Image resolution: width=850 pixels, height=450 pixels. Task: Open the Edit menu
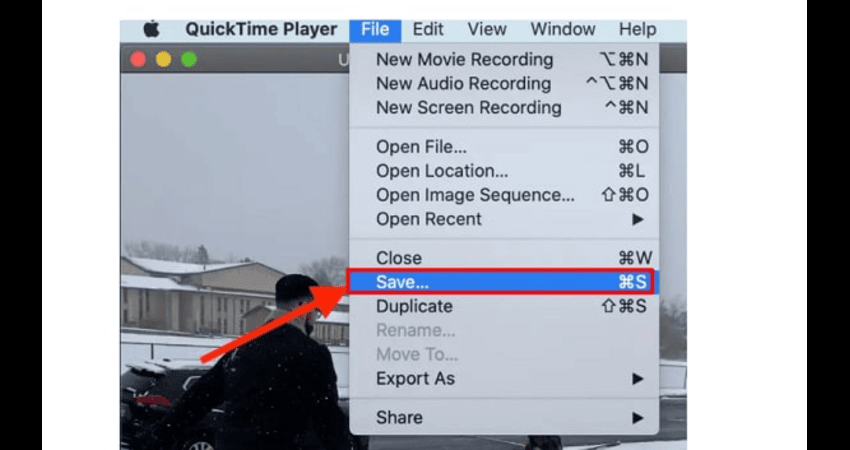[428, 29]
